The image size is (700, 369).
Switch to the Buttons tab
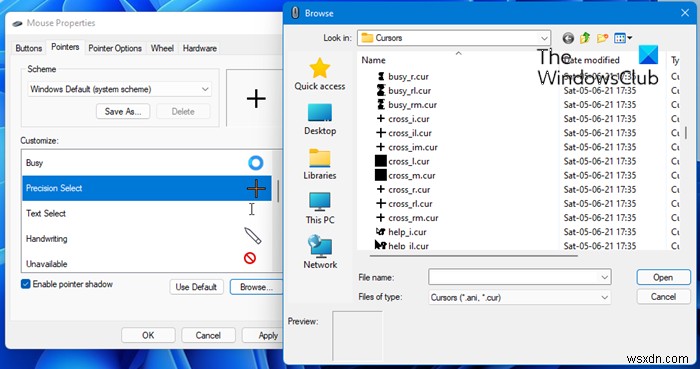(x=29, y=48)
